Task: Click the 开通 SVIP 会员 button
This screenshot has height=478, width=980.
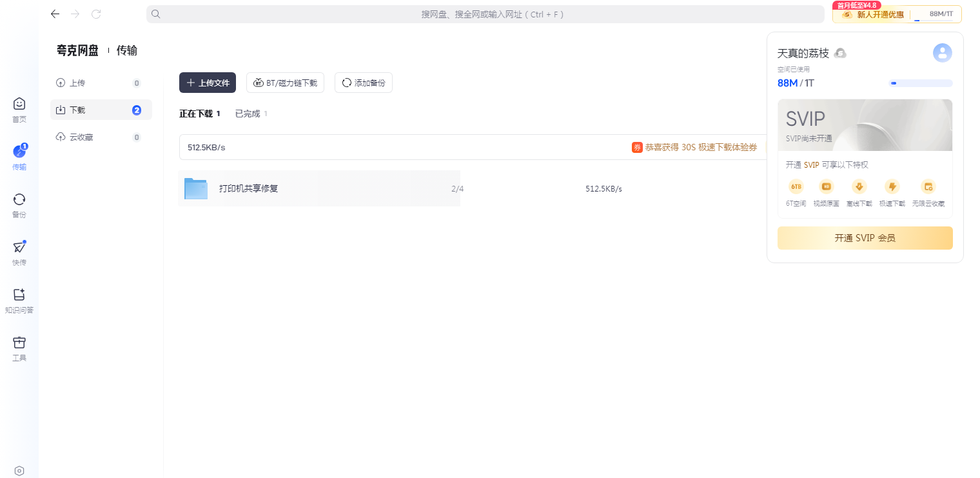Action: point(865,238)
